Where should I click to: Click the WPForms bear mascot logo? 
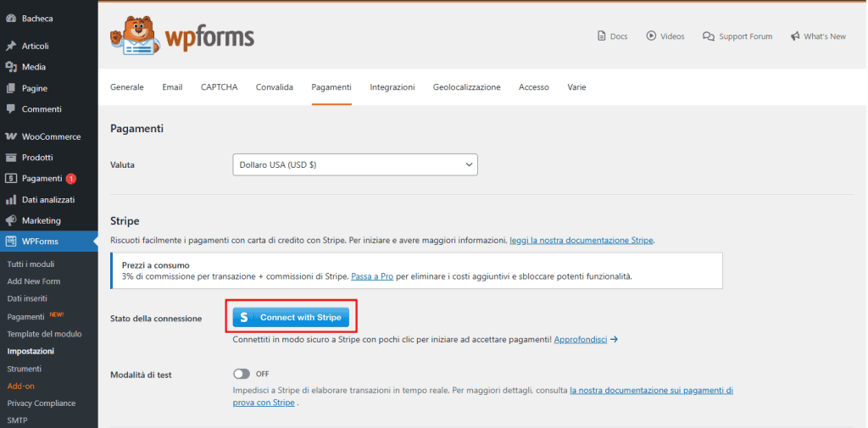(134, 36)
